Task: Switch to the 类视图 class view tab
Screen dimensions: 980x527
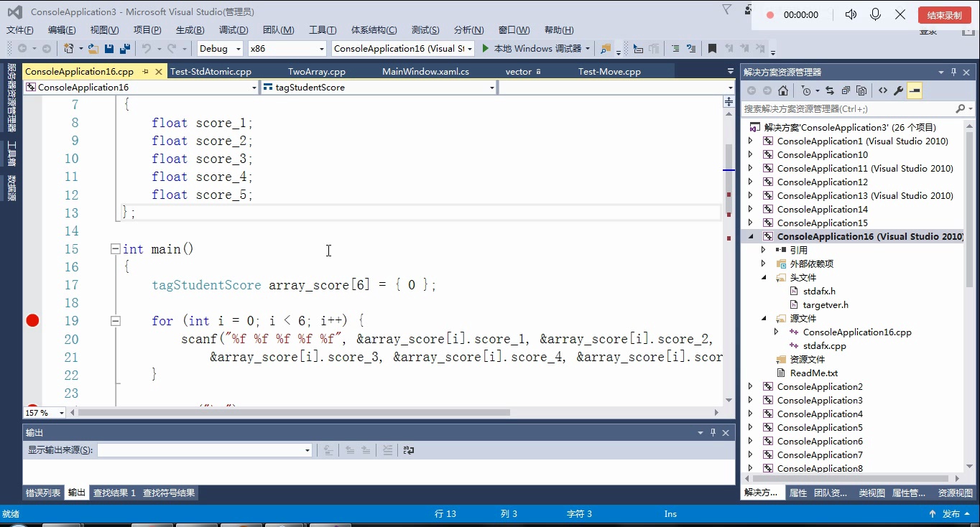Action: coord(872,493)
